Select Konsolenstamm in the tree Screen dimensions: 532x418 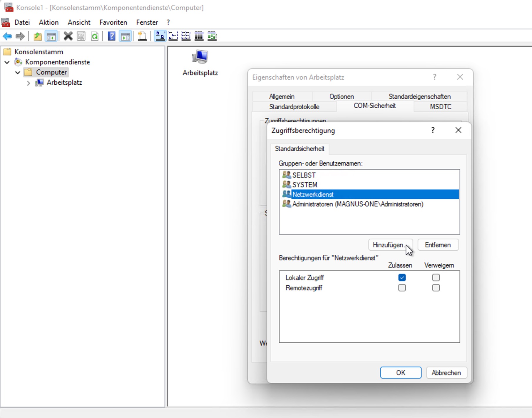[x=39, y=52]
